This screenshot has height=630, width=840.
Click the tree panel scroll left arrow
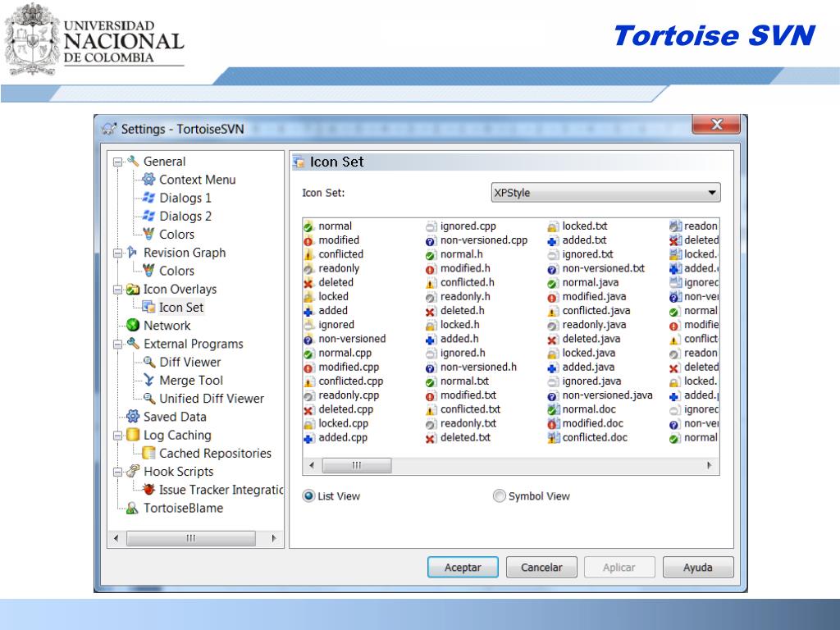point(116,538)
